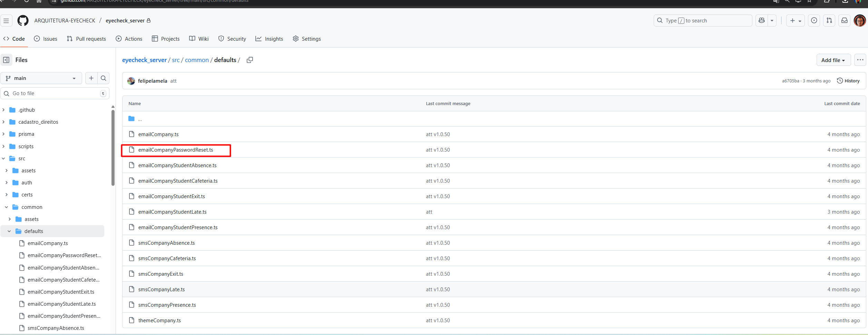Click the GitHub logo home icon
Viewport: 868px width, 335px height.
[23, 21]
